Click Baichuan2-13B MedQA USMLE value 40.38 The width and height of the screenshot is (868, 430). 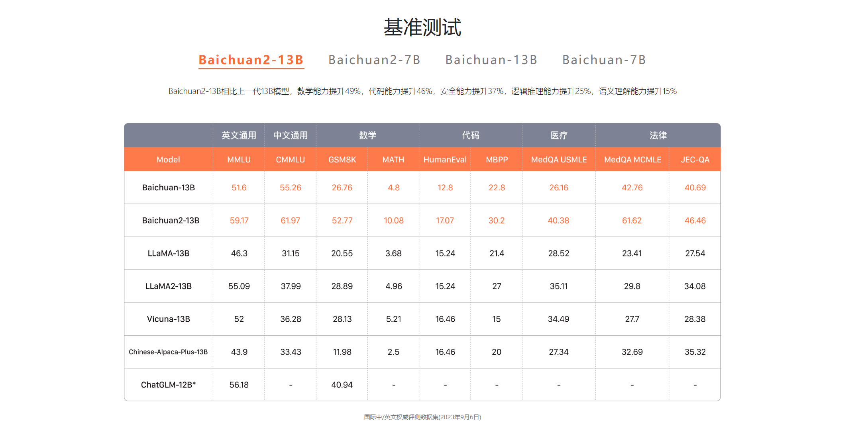pyautogui.click(x=558, y=221)
